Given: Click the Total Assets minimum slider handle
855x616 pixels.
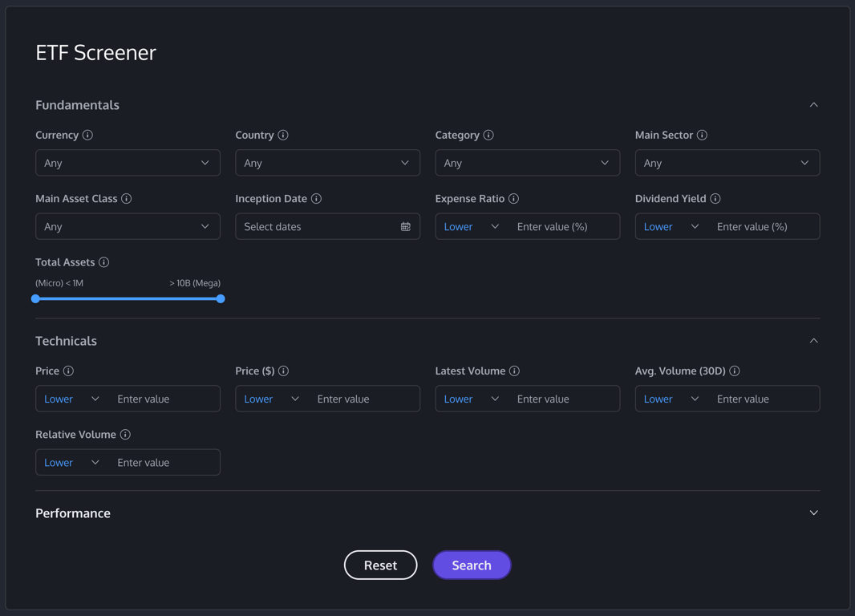Looking at the screenshot, I should 35,298.
